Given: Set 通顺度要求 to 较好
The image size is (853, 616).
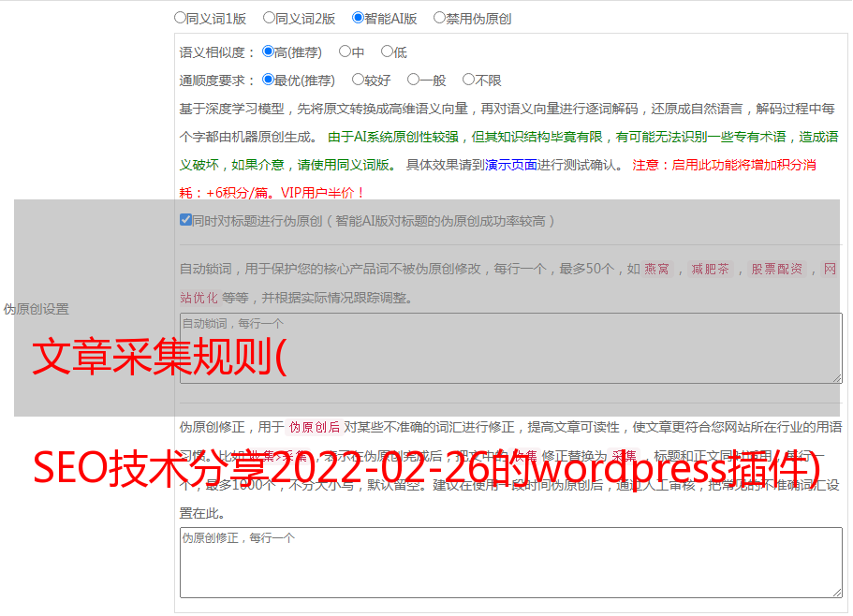Looking at the screenshot, I should pos(358,80).
